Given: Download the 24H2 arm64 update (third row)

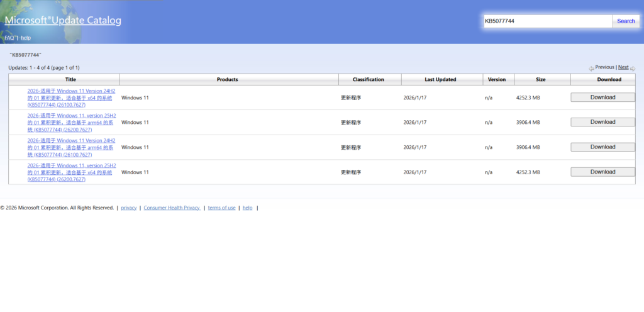Looking at the screenshot, I should (602, 147).
